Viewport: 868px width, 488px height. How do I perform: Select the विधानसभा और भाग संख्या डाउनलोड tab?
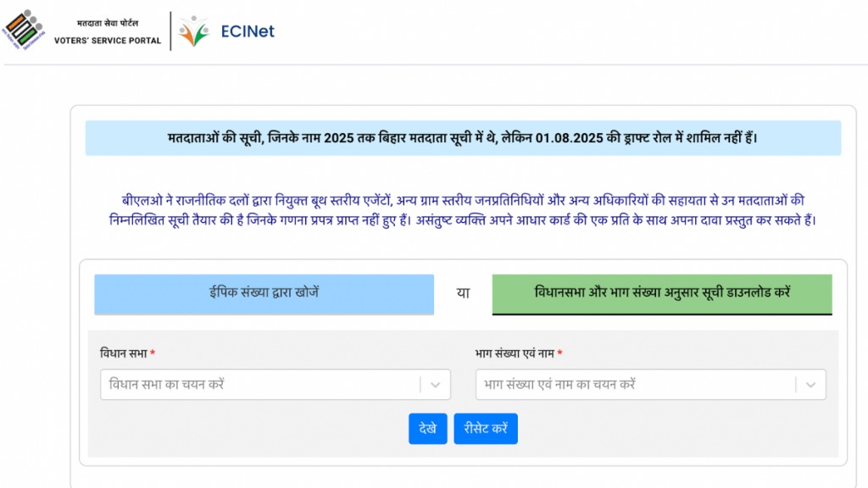660,294
